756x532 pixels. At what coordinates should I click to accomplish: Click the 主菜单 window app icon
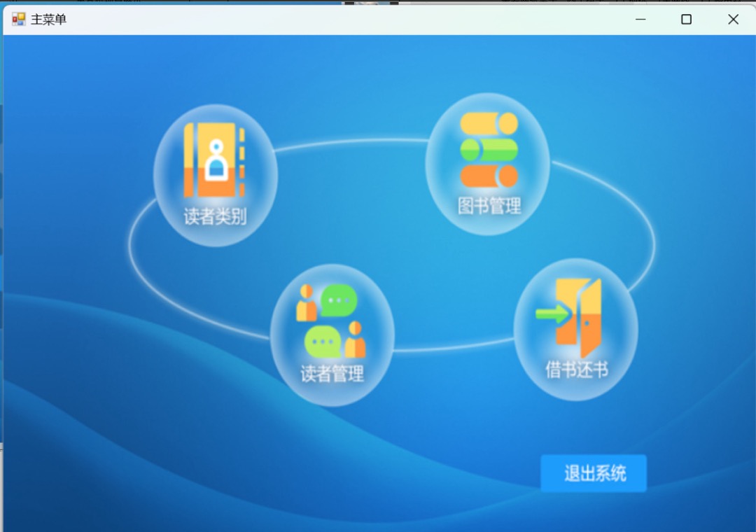pyautogui.click(x=19, y=20)
